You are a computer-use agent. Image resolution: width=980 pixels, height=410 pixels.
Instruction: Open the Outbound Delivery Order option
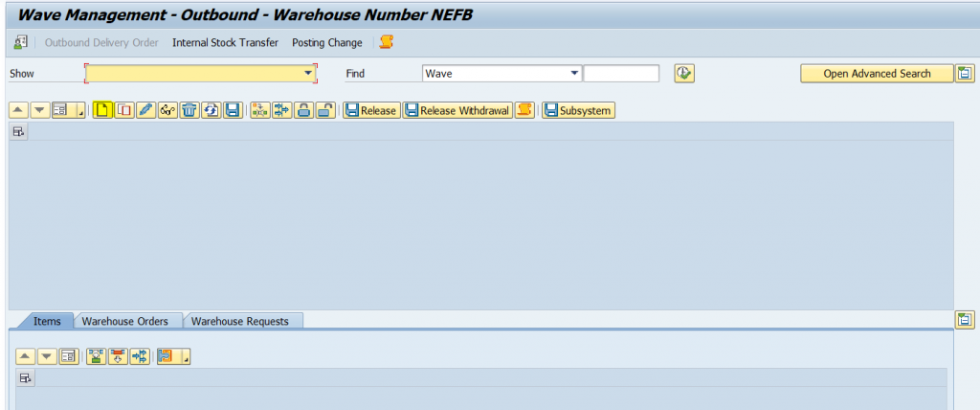point(101,42)
